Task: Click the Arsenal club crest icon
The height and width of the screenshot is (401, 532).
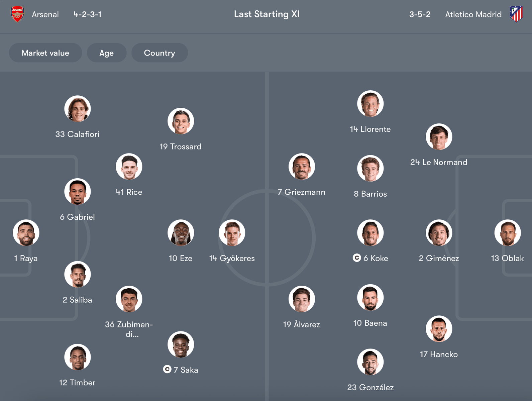Action: tap(17, 14)
